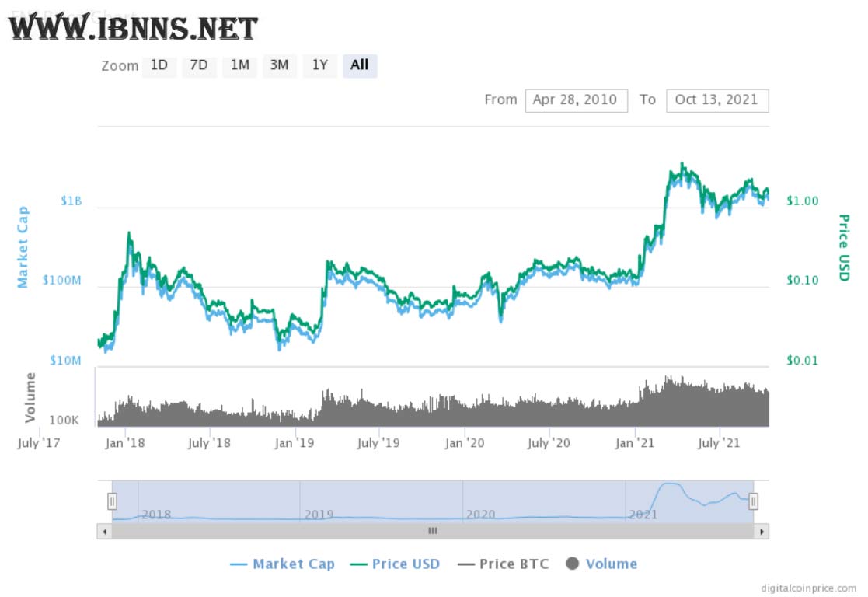Click the Price USD axis title
Screen dimensions: 868x597
pos(844,247)
